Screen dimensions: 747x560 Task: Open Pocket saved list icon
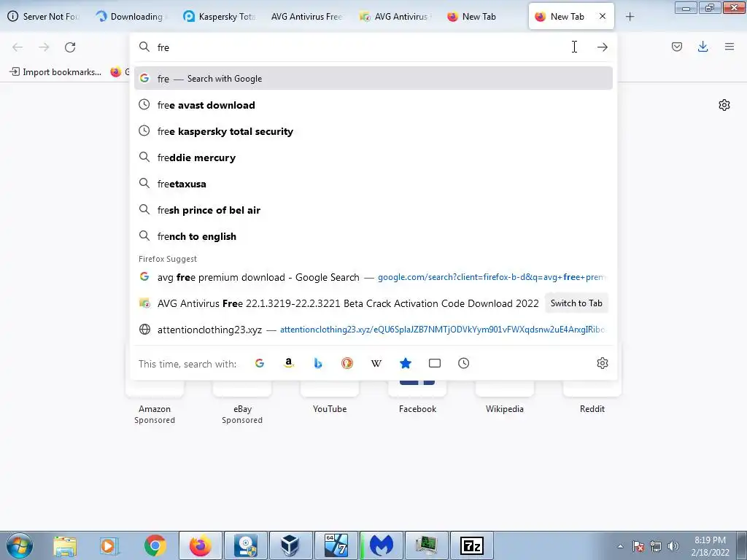tap(677, 47)
